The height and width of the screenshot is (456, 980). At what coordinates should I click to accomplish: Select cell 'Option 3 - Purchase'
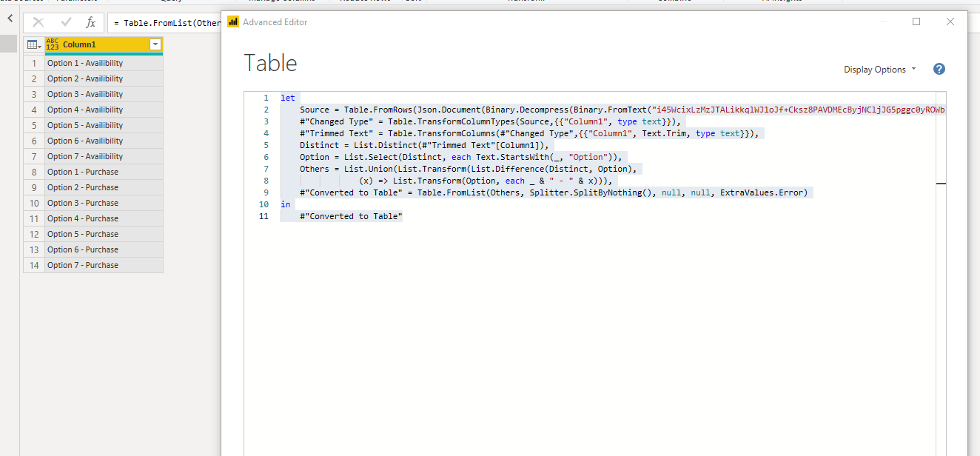(x=104, y=203)
